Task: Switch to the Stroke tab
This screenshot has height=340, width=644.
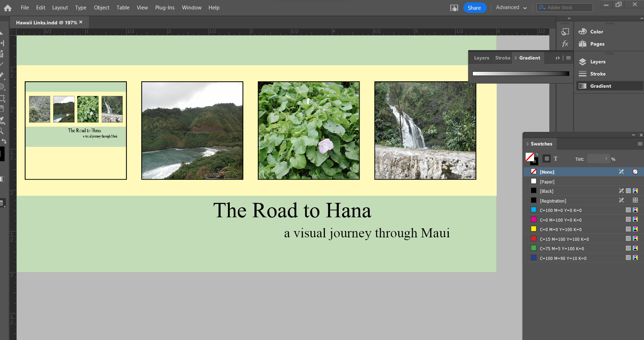Action: [503, 58]
